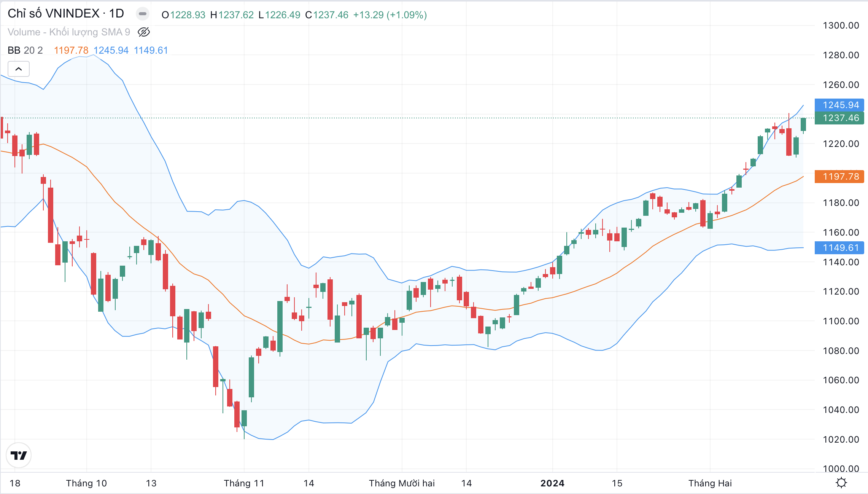This screenshot has height=494, width=868.
Task: Click the open value O1228.93 in header
Action: tap(183, 15)
